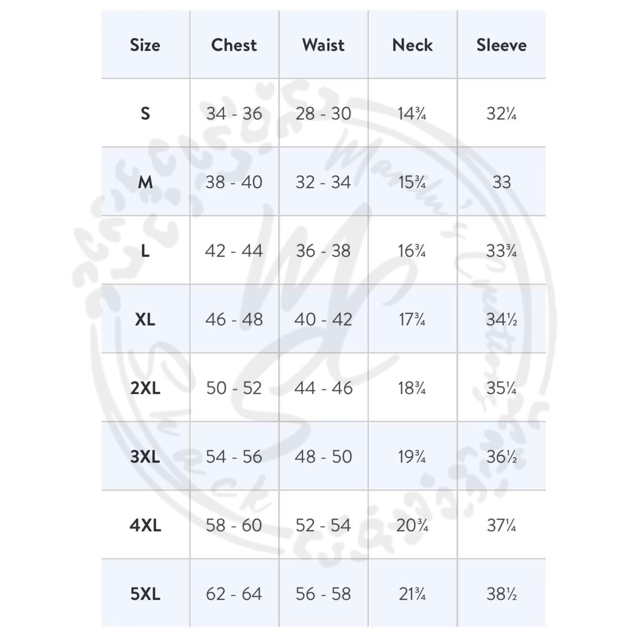Click the sleeve value 33
644x644 pixels.
point(501,182)
